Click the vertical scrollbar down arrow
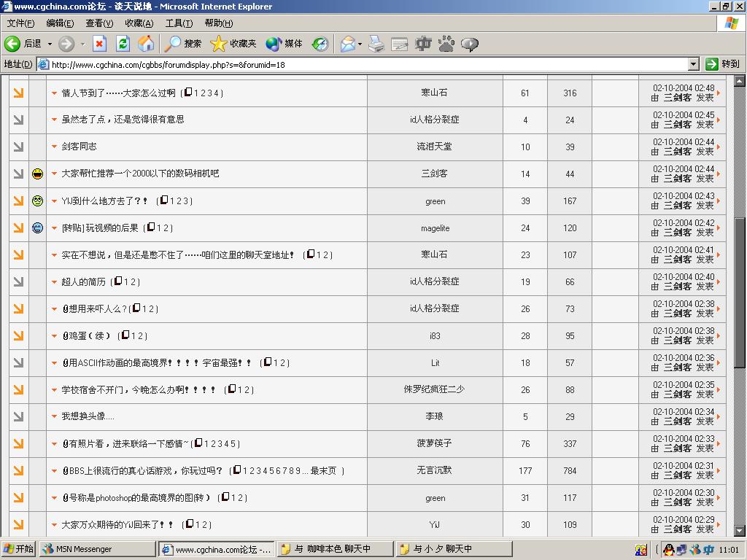 740,531
